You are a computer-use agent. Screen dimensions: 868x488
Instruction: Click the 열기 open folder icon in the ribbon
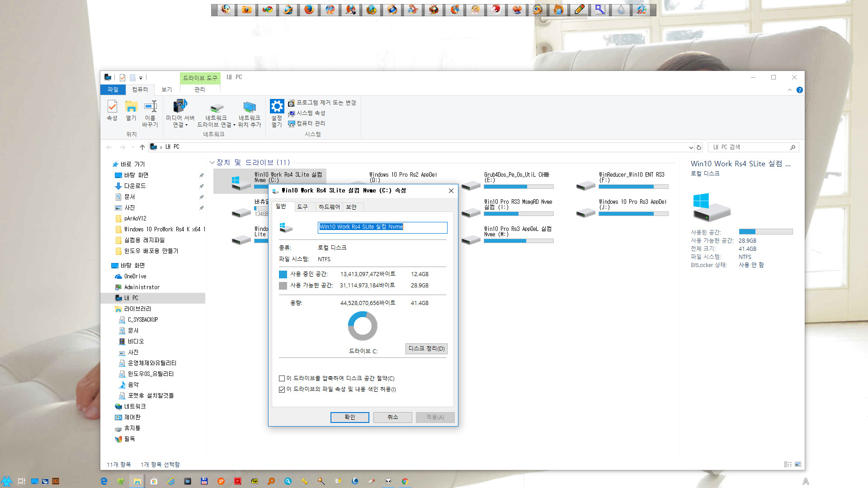point(131,107)
